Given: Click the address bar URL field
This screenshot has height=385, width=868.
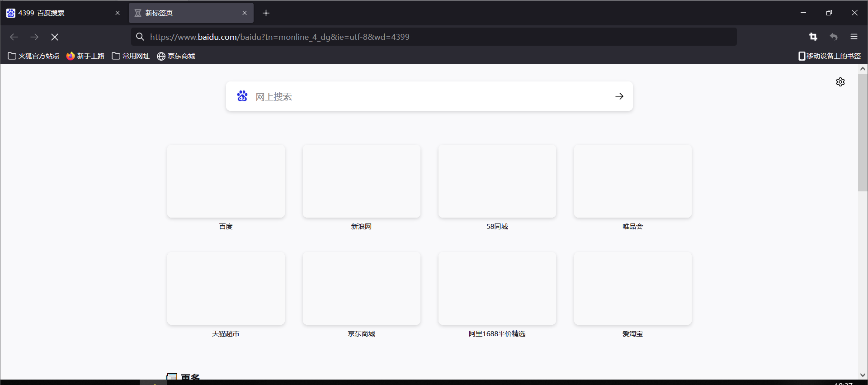Looking at the screenshot, I should click(434, 37).
